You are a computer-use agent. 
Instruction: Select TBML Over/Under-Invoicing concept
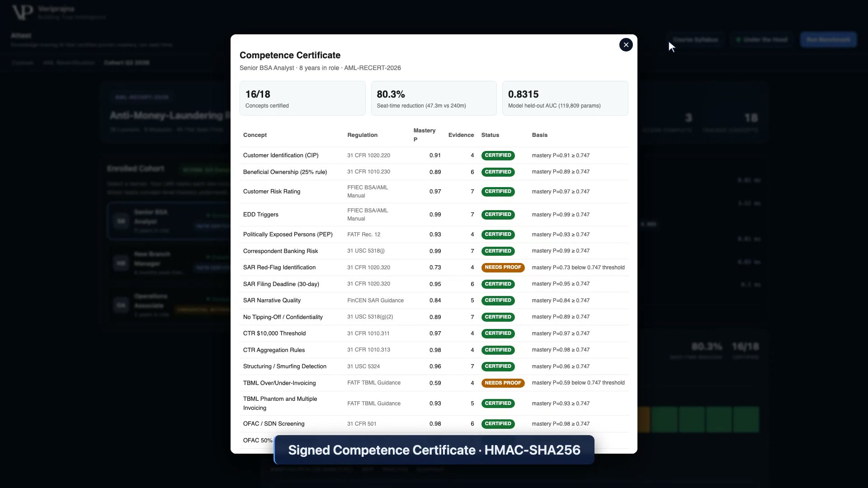tap(279, 383)
